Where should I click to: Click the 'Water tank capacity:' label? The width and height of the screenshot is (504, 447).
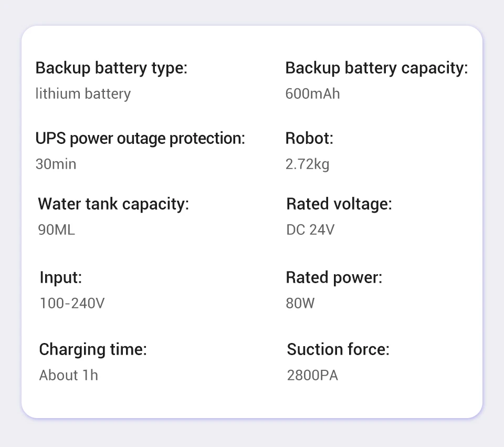click(x=113, y=204)
